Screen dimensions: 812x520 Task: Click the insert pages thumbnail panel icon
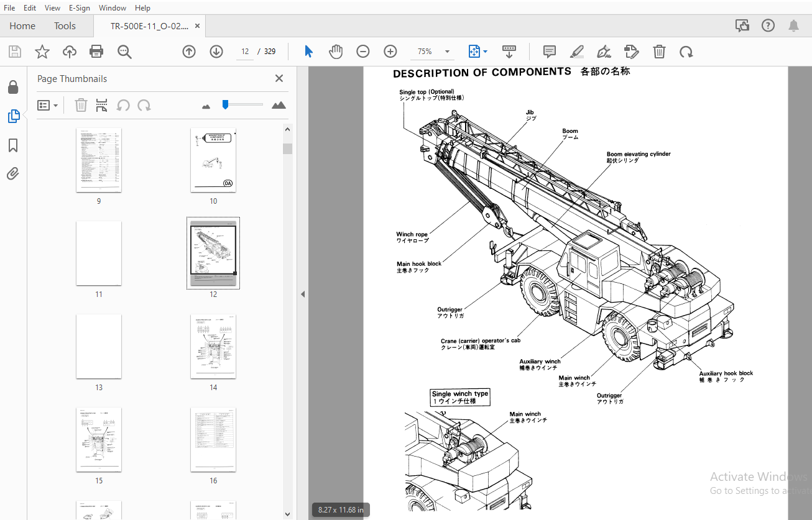pyautogui.click(x=102, y=105)
